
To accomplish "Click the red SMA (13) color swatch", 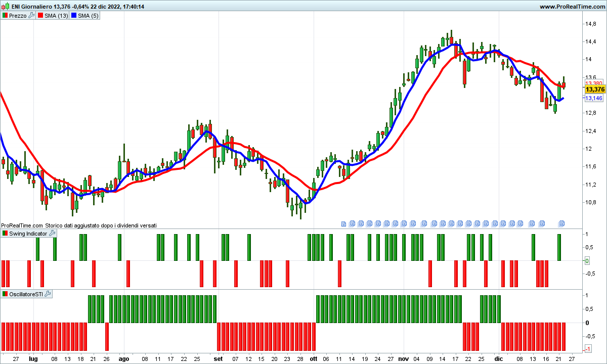I will tap(40, 16).
